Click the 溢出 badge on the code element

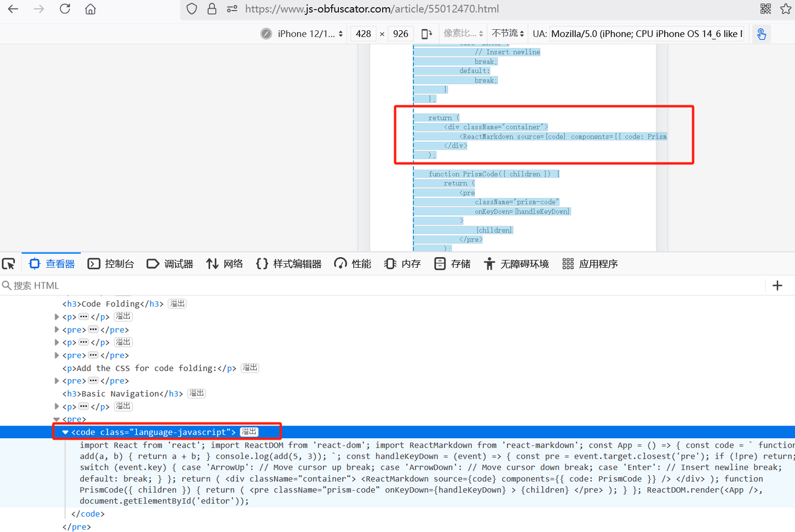tap(248, 432)
